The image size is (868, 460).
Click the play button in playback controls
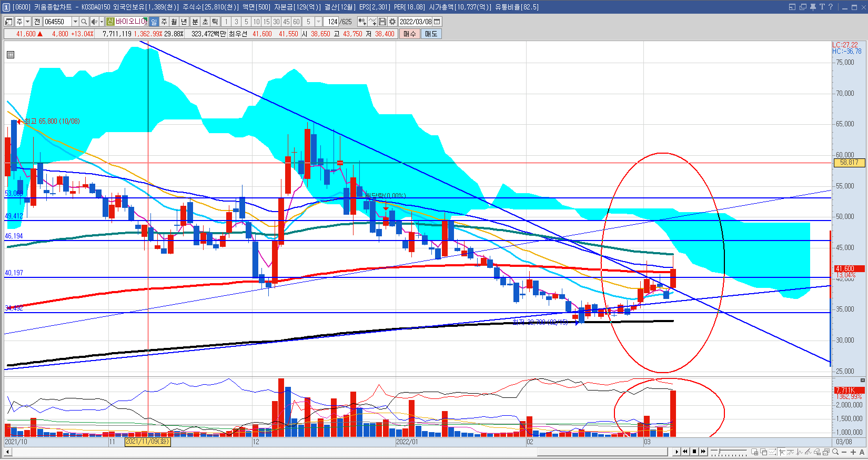[x=677, y=452]
